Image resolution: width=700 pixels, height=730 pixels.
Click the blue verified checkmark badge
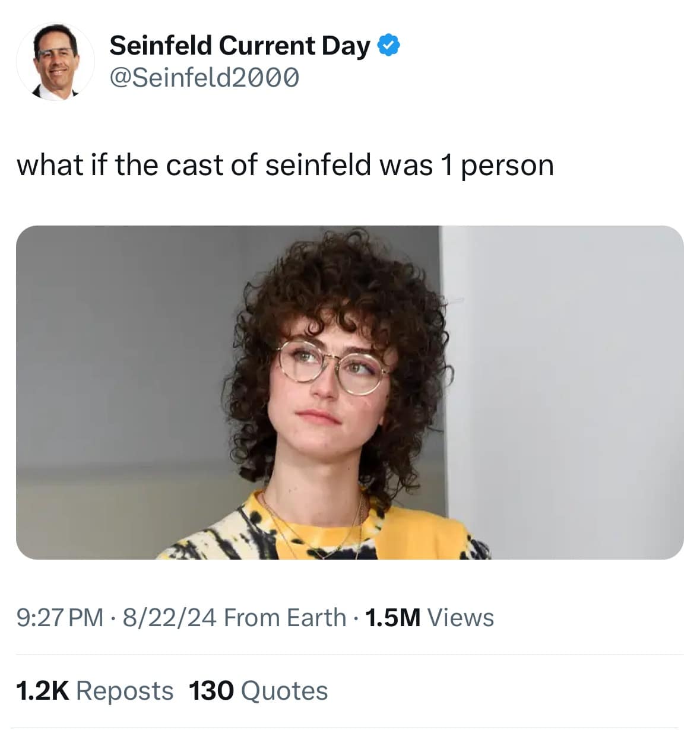point(389,45)
